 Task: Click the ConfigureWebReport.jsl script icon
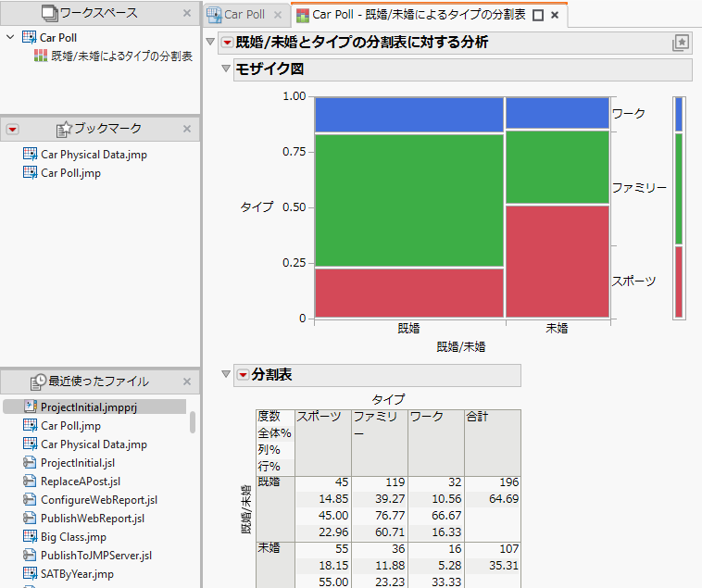coord(30,499)
